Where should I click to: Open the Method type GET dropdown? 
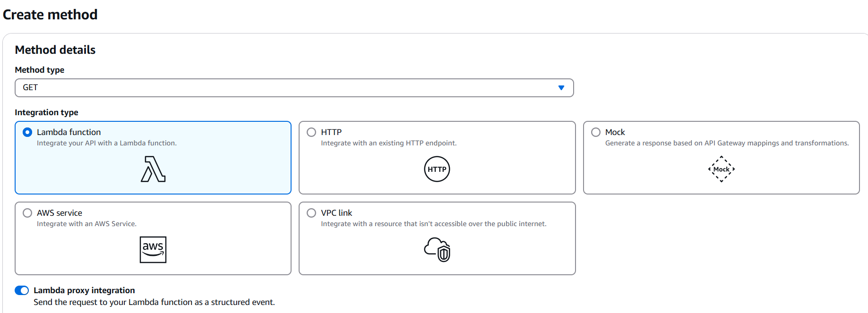[x=294, y=88]
